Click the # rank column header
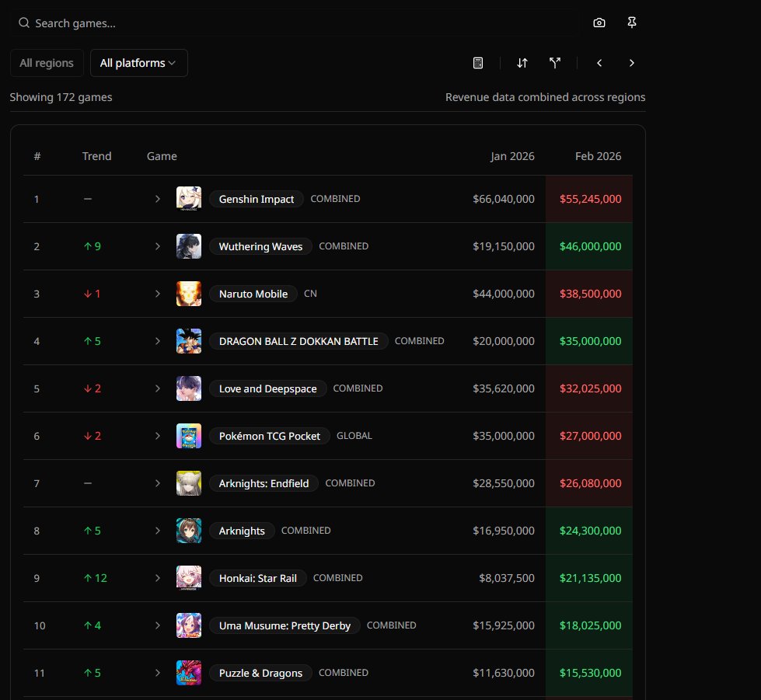 coord(37,156)
